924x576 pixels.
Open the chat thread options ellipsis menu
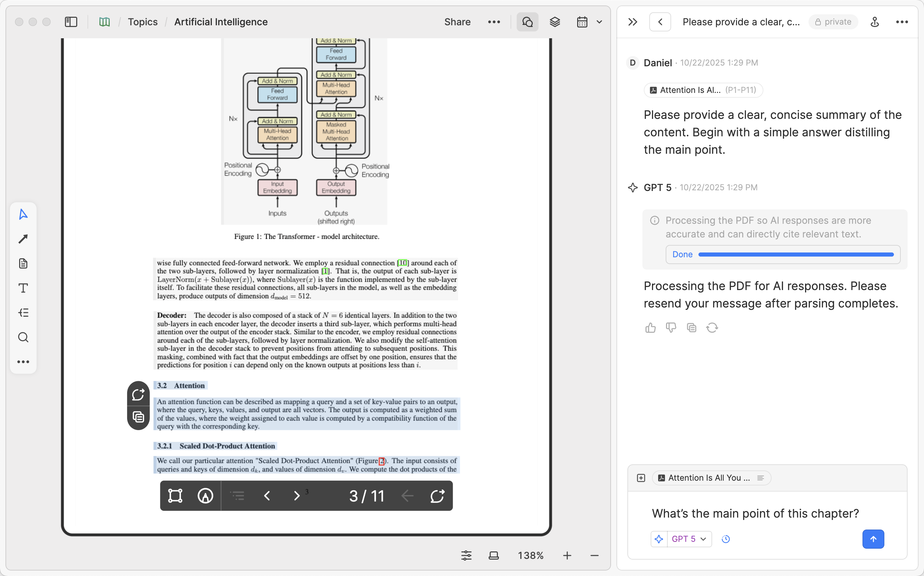click(x=902, y=22)
